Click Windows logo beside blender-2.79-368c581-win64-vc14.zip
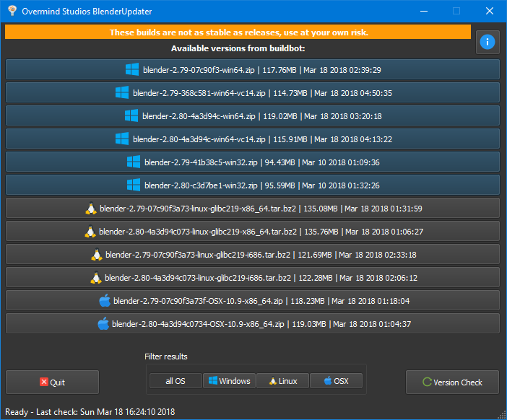 click(x=122, y=92)
